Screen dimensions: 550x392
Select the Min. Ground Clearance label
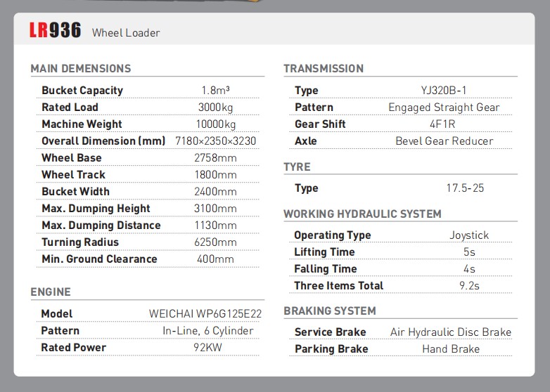99,259
